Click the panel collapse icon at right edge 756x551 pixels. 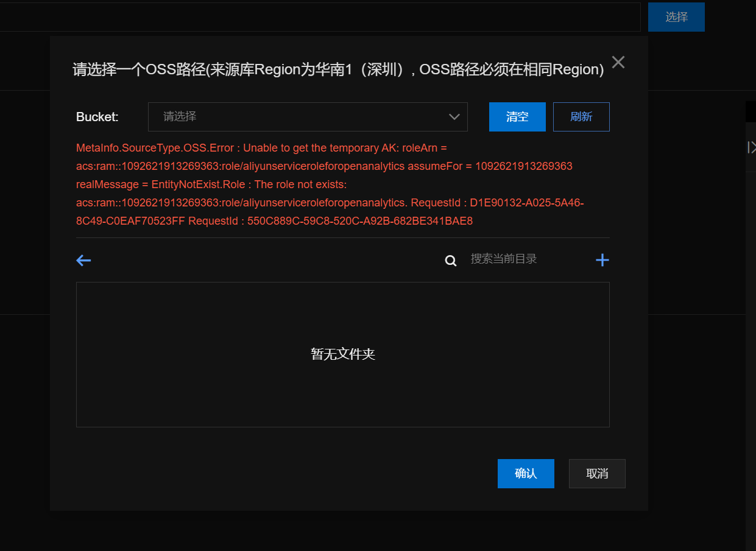tap(752, 147)
